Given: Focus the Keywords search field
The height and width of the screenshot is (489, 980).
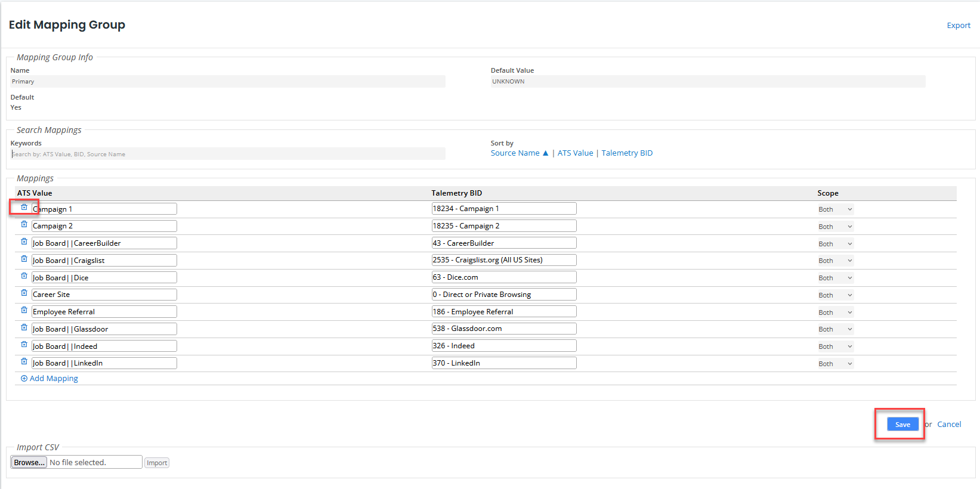Looking at the screenshot, I should pos(228,154).
